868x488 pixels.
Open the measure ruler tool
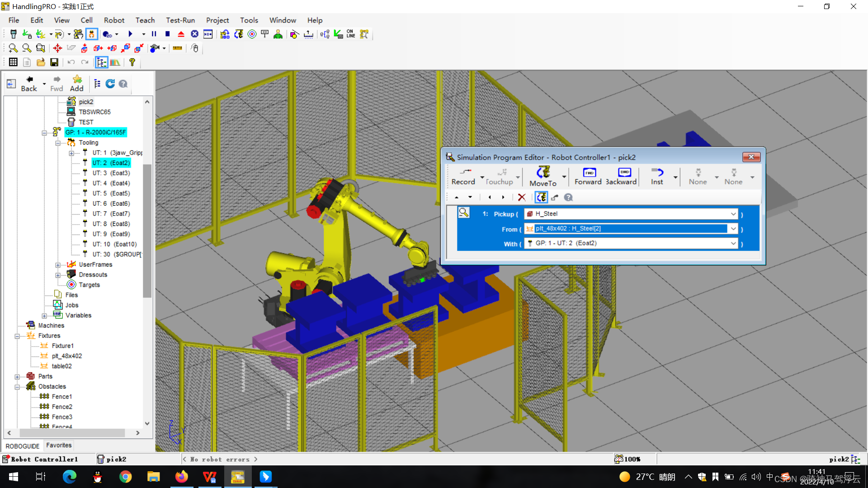pos(178,48)
